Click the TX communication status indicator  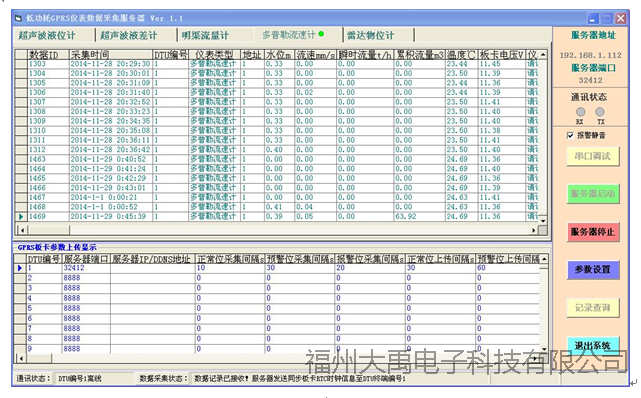[600, 112]
